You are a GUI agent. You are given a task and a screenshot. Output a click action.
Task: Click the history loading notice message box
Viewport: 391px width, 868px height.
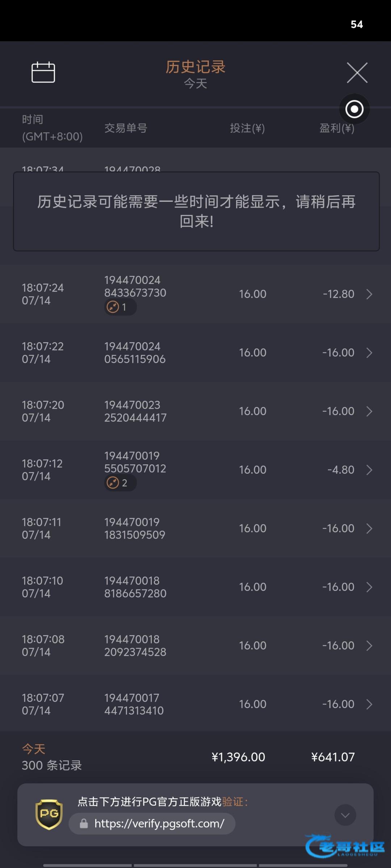pos(196,212)
